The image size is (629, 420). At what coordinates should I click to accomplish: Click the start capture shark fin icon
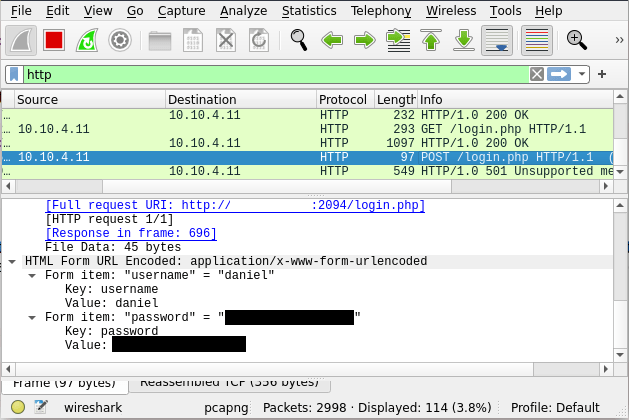[x=21, y=40]
